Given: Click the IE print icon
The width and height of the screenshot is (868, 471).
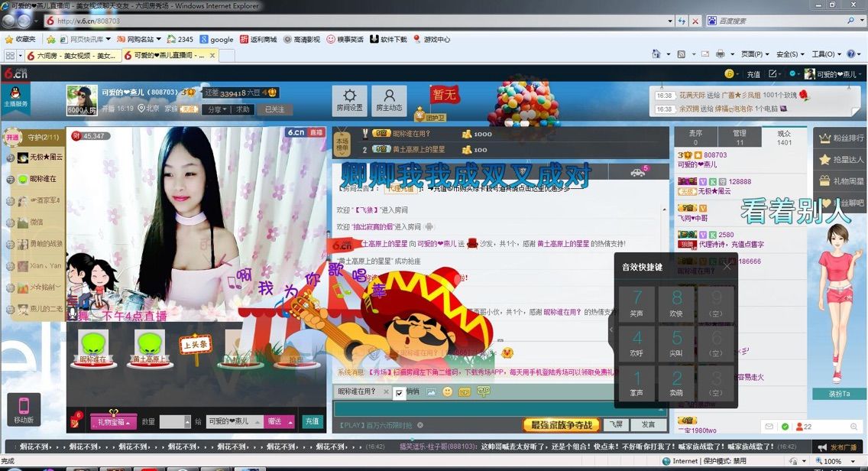Looking at the screenshot, I should (x=720, y=54).
